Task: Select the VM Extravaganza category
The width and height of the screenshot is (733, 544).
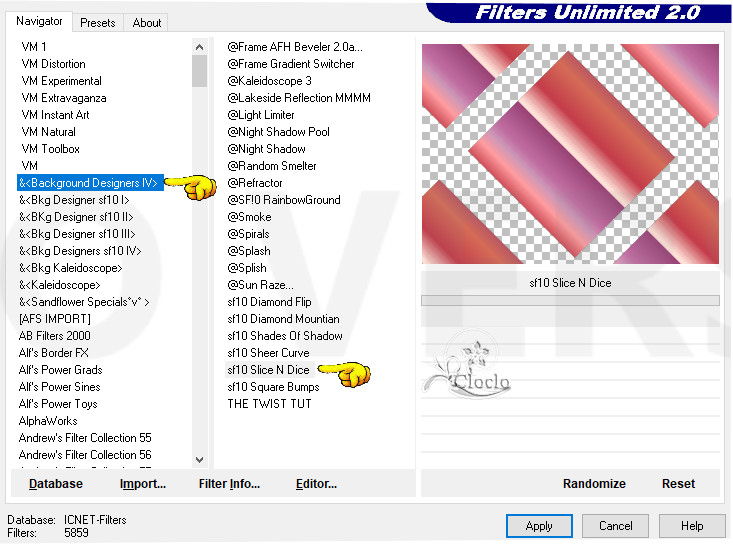Action: pyautogui.click(x=64, y=98)
